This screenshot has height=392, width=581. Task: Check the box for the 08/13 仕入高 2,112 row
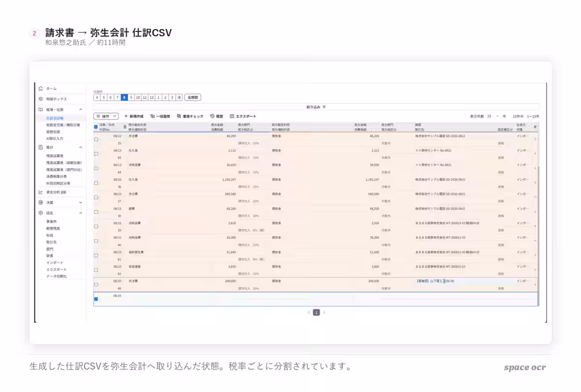[96, 154]
